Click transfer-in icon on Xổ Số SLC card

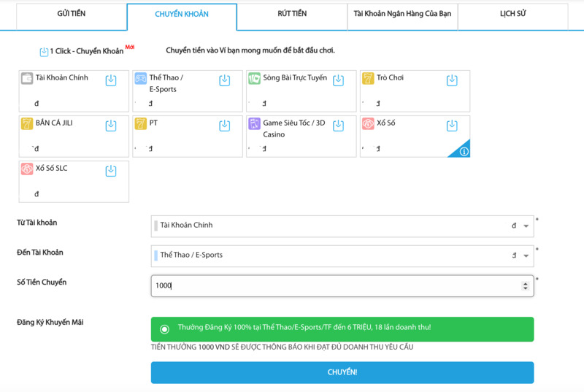point(111,171)
